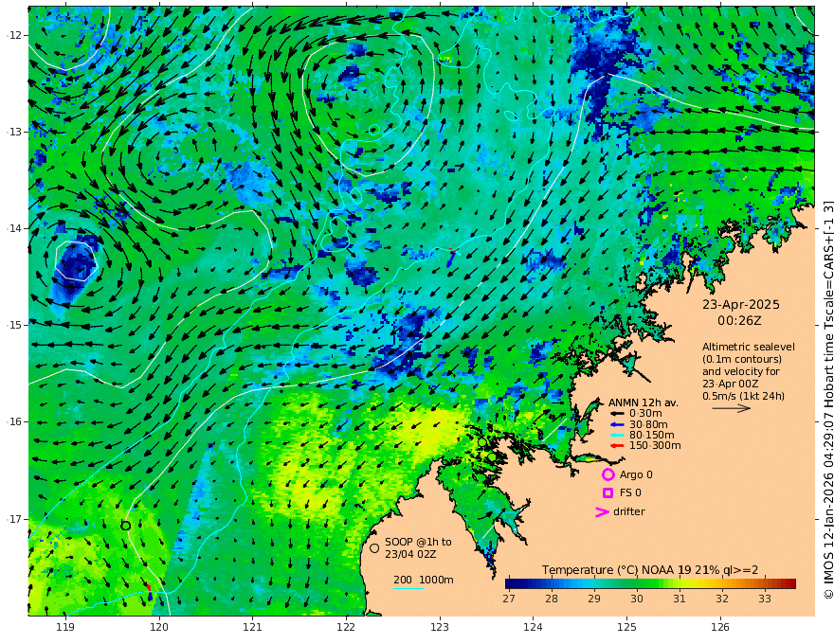The image size is (834, 644).
Task: Click the small cyan ring contour near 13°S 122.3°E
Action: pos(374,129)
